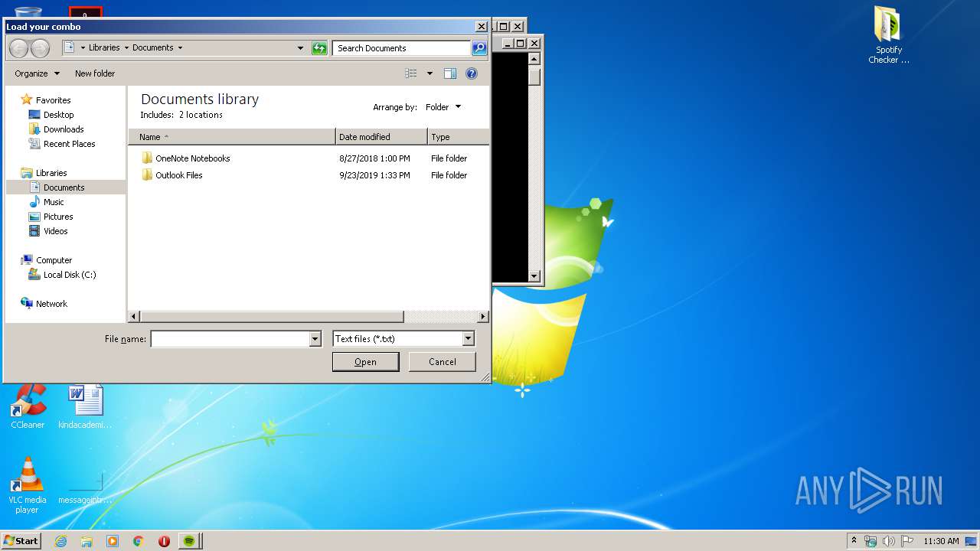Toggle the preview pane icon

(450, 73)
